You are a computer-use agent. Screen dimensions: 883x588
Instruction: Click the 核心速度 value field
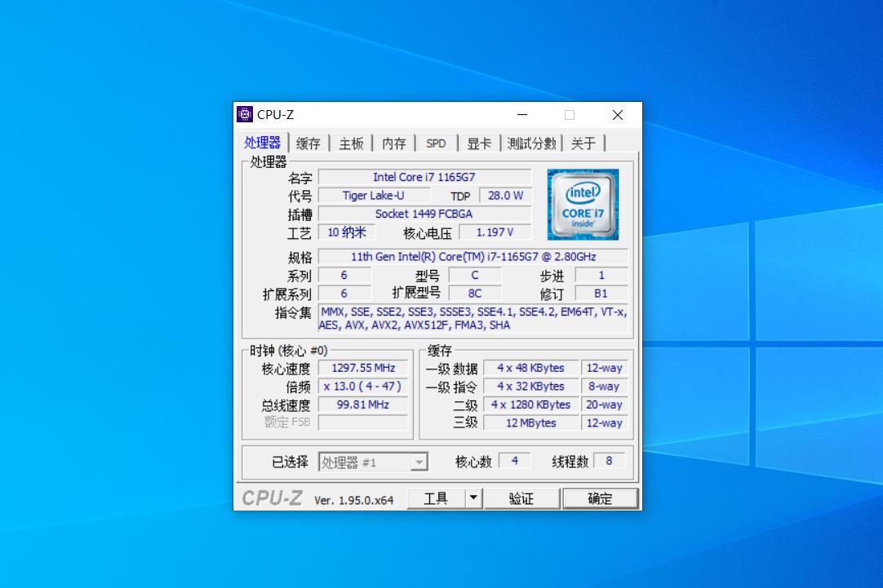[362, 368]
